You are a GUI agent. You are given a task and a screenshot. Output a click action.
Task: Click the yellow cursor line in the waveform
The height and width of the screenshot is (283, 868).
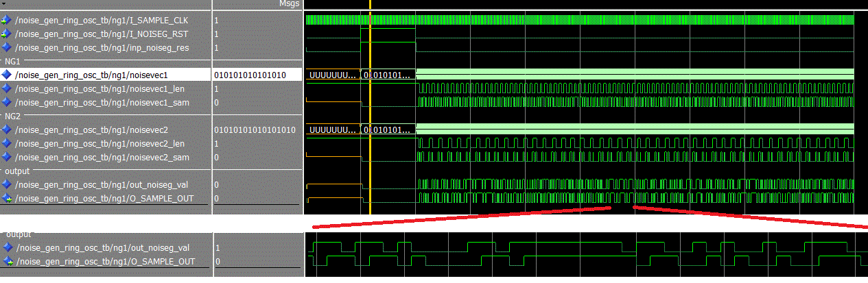coord(370,107)
